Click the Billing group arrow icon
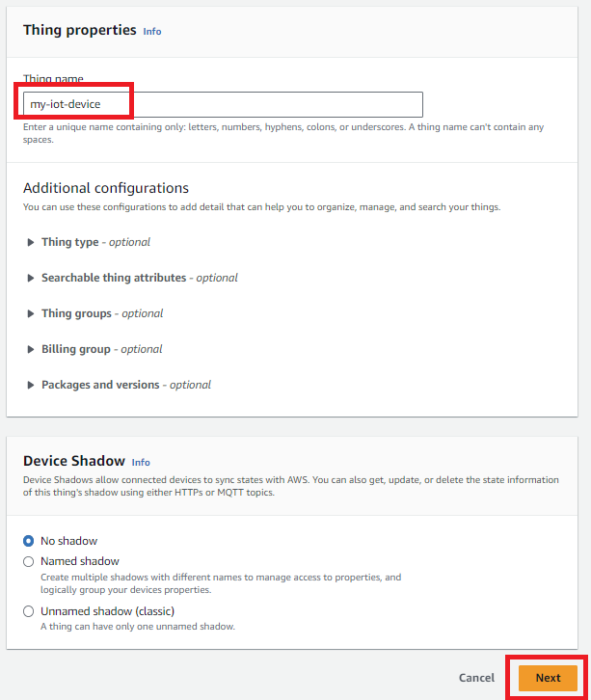The width and height of the screenshot is (591, 700). (x=31, y=349)
